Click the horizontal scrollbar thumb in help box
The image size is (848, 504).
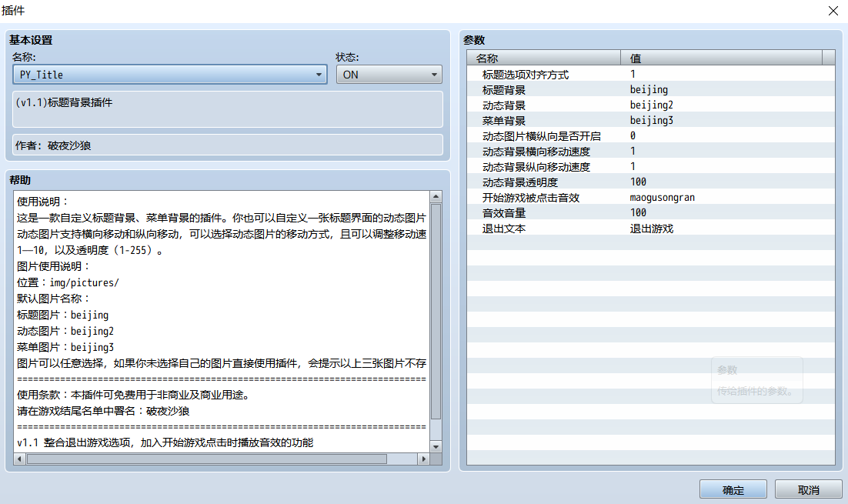click(x=207, y=459)
